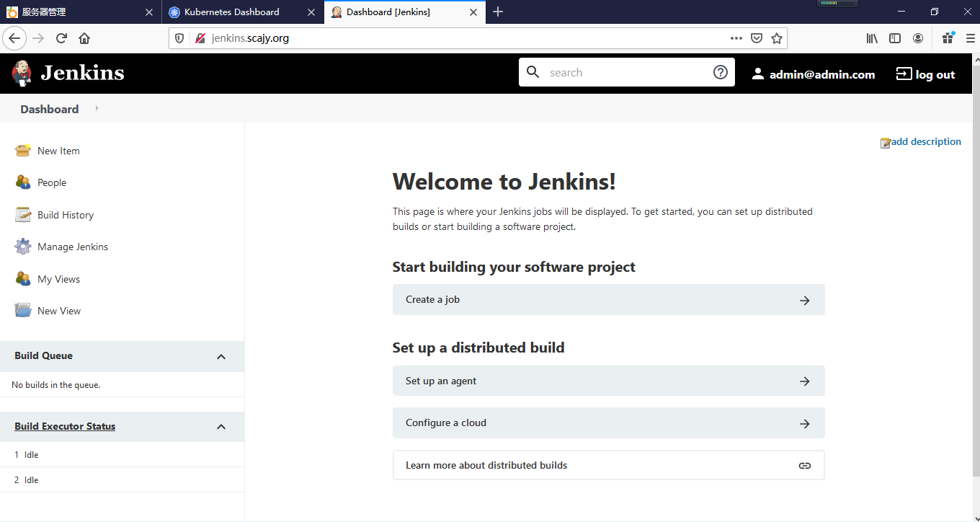980x522 pixels.
Task: Click chain link icon on Learn more row
Action: pos(805,466)
